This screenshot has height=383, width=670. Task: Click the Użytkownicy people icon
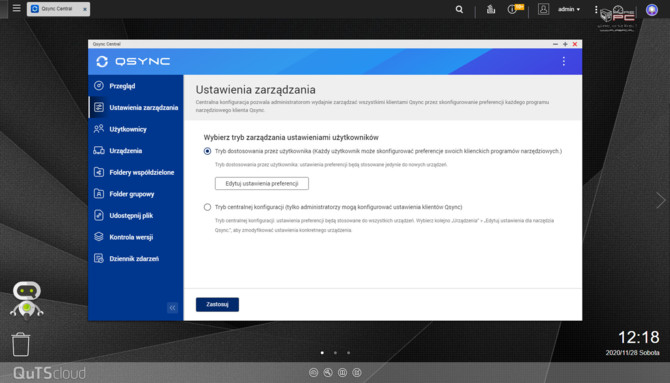click(99, 129)
